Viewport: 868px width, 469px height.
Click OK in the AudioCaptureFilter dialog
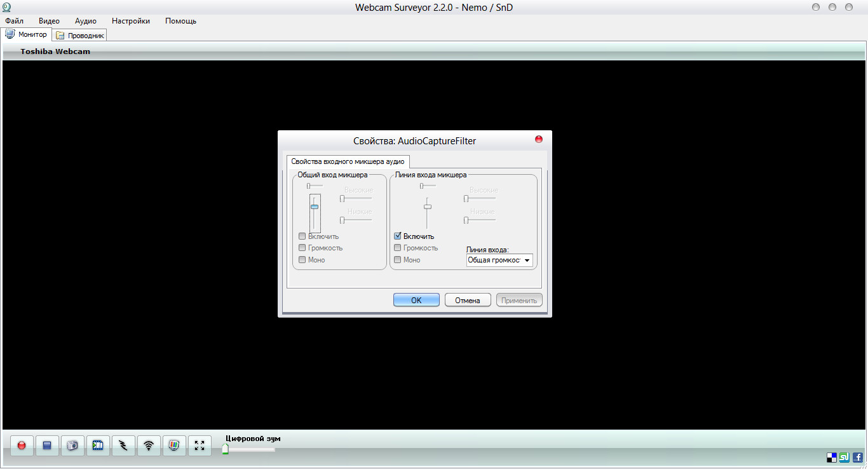coord(416,300)
